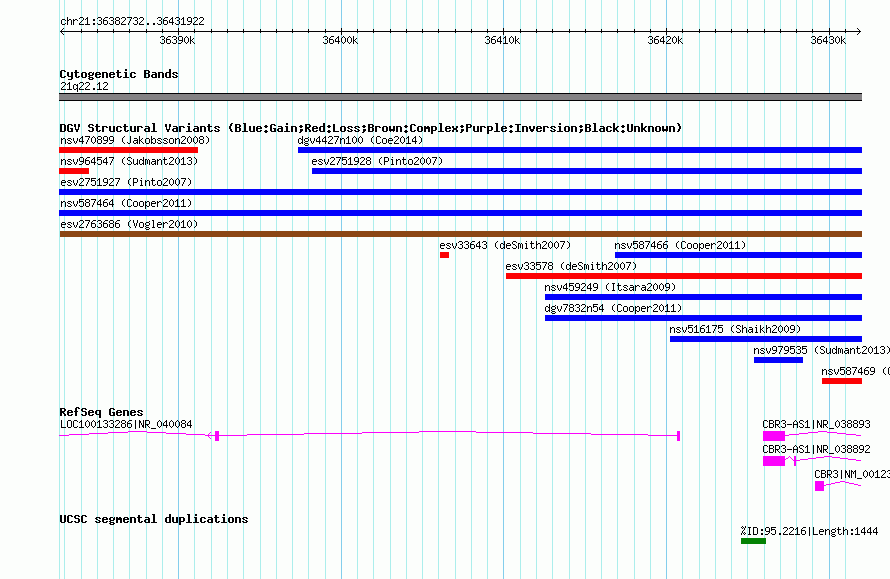Click esv33578 (deSmith2007) label

click(571, 266)
